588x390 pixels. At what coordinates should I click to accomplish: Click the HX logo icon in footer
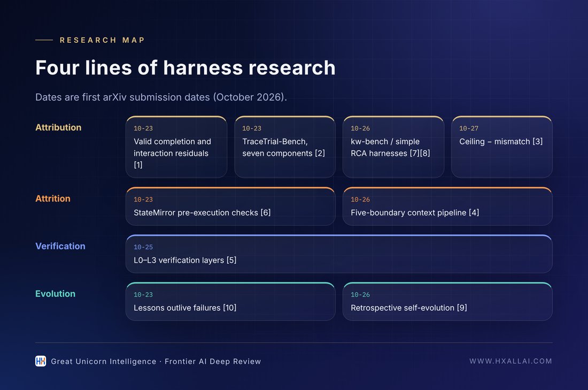(41, 361)
